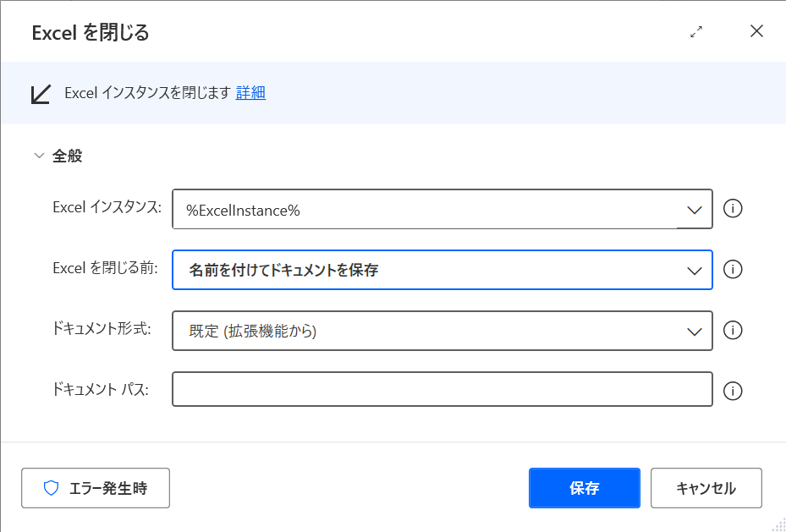The width and height of the screenshot is (786, 532).
Task: Open the 詳細 link
Action: pyautogui.click(x=250, y=93)
